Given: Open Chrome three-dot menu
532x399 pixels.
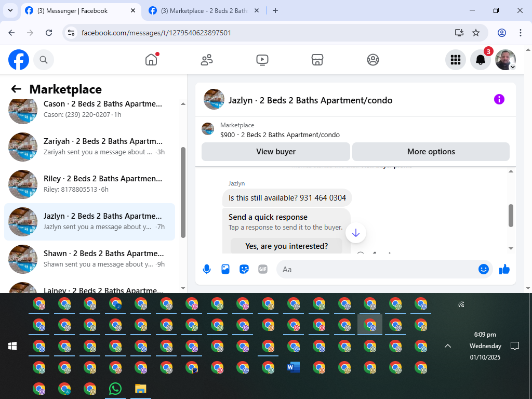Looking at the screenshot, I should 521,33.
